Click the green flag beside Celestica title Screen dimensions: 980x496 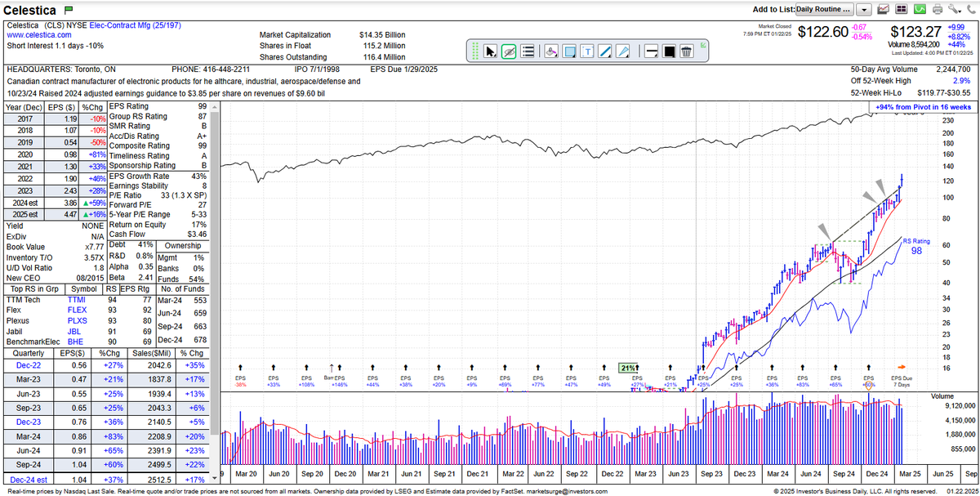(x=69, y=10)
